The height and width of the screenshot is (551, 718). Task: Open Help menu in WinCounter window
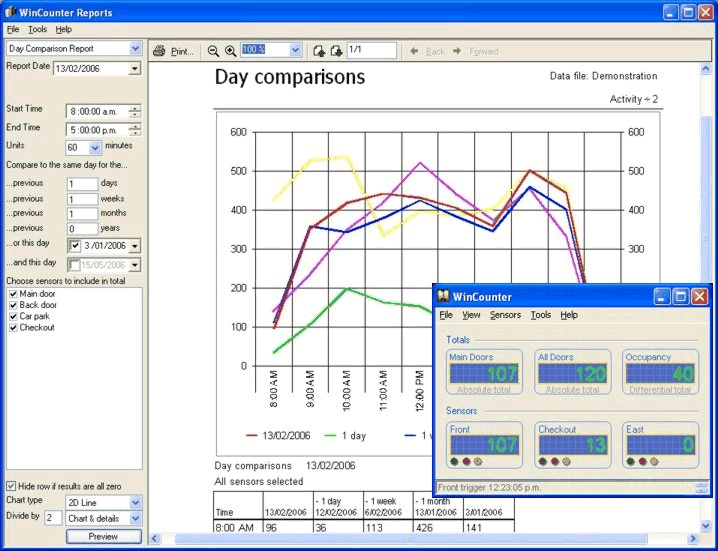click(569, 315)
